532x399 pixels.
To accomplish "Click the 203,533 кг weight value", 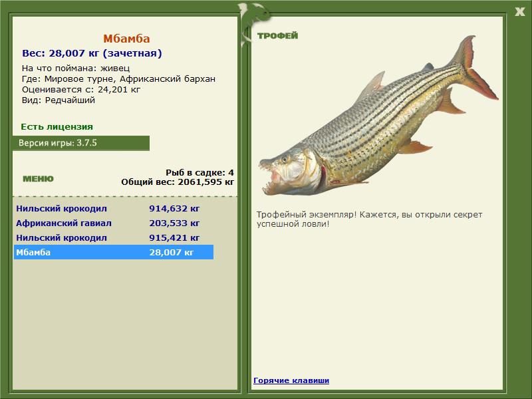I will 174,223.
